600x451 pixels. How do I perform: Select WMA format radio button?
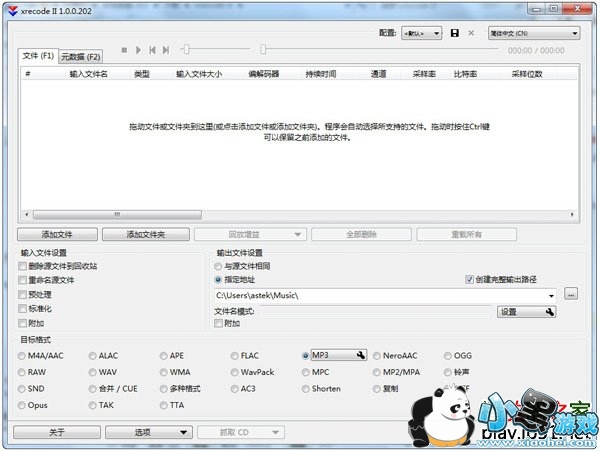point(163,372)
